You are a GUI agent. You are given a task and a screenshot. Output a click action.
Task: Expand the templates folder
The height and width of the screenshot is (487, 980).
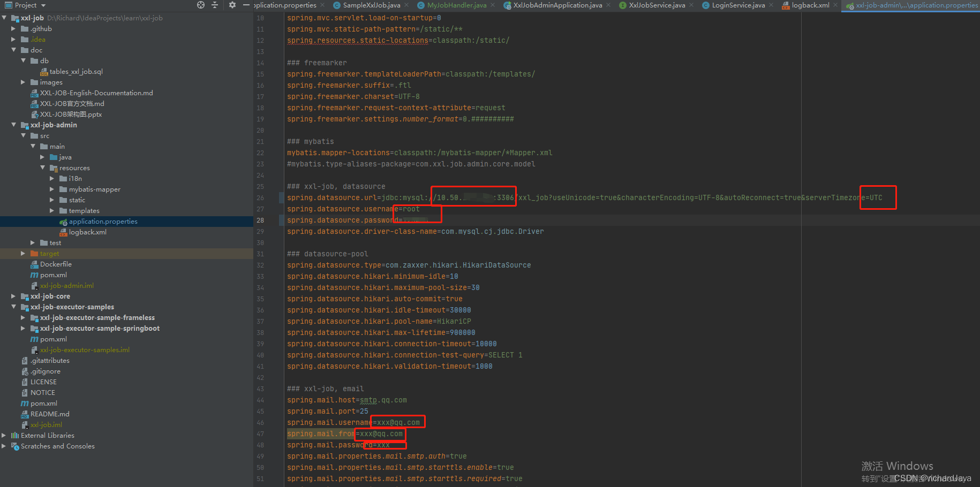point(52,210)
